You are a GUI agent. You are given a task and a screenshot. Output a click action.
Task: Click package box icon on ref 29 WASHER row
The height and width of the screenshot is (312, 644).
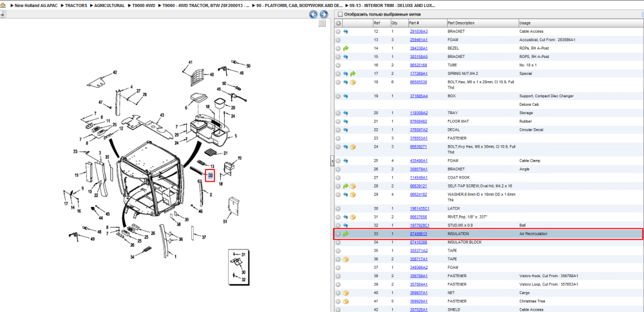353,195
